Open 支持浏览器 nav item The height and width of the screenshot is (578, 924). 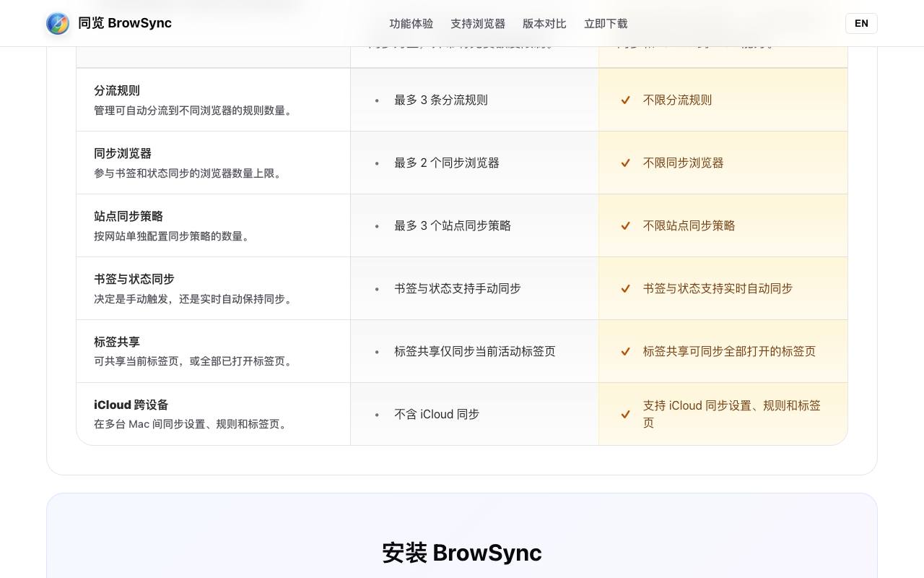(478, 24)
